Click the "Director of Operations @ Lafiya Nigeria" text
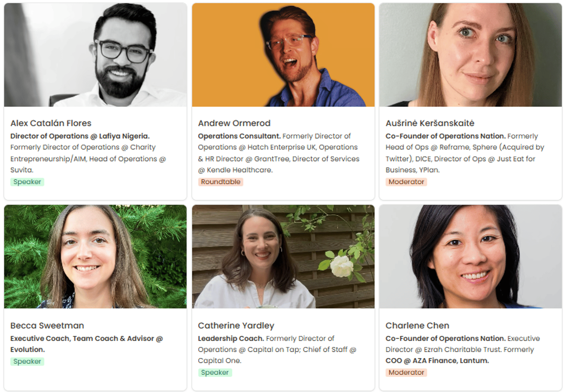Viewport: 566px width, 392px height. (x=80, y=136)
